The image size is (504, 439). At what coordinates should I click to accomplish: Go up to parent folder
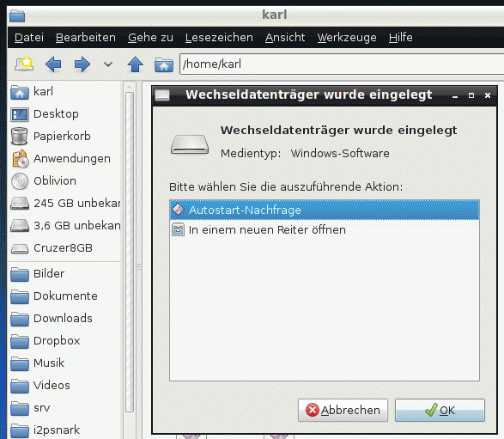point(136,64)
